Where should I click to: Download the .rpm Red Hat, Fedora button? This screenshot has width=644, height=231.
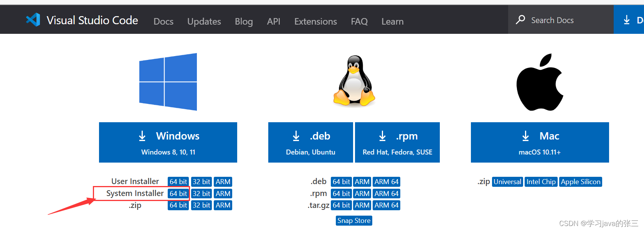[x=397, y=142]
